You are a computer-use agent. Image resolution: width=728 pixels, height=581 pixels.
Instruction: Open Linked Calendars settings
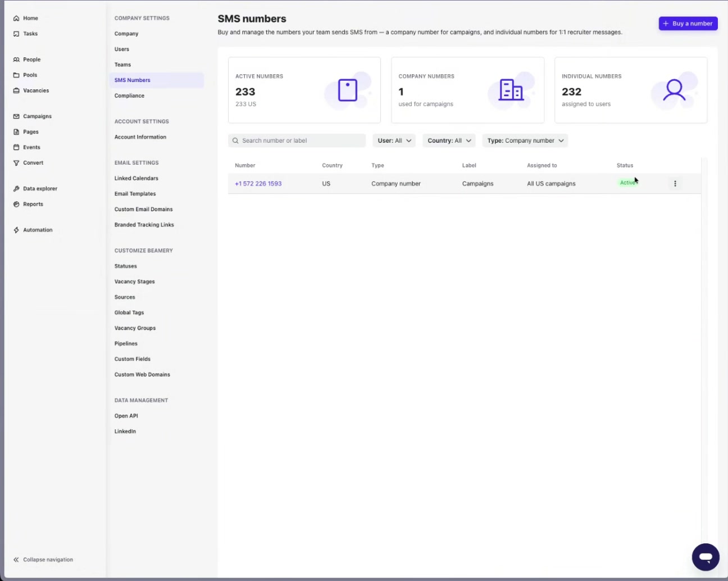pos(136,179)
